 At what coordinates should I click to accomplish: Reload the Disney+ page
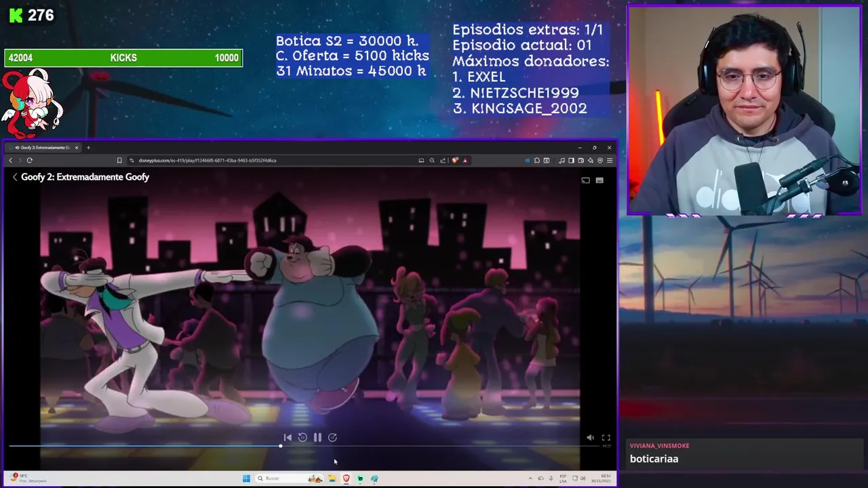(29, 161)
